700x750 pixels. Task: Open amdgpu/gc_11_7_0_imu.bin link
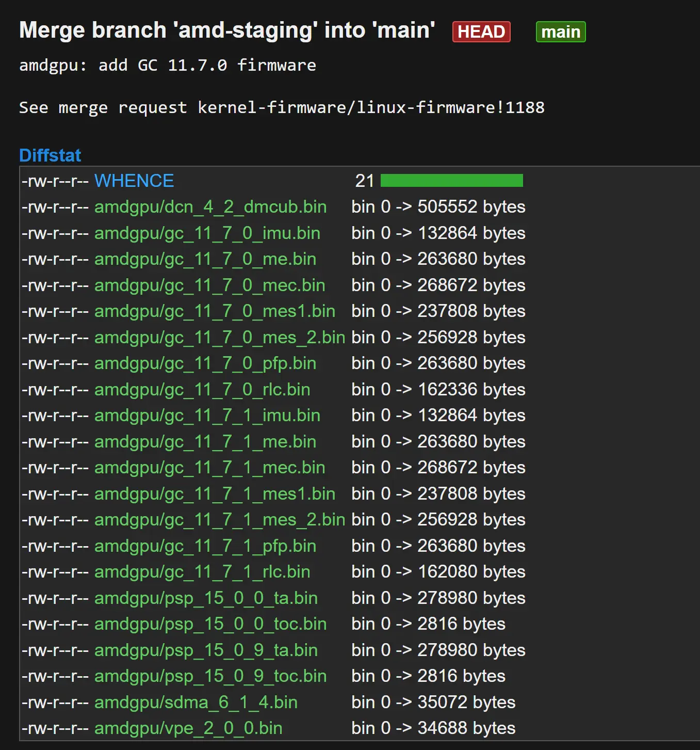pos(207,233)
